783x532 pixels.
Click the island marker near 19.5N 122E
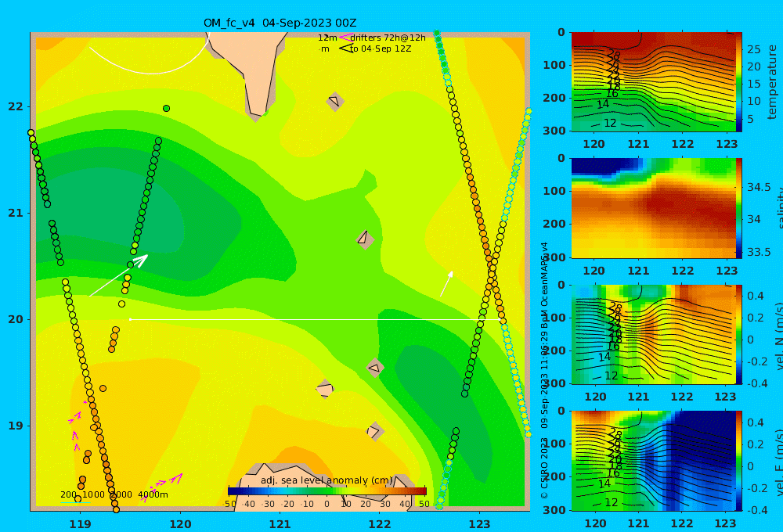point(375,368)
